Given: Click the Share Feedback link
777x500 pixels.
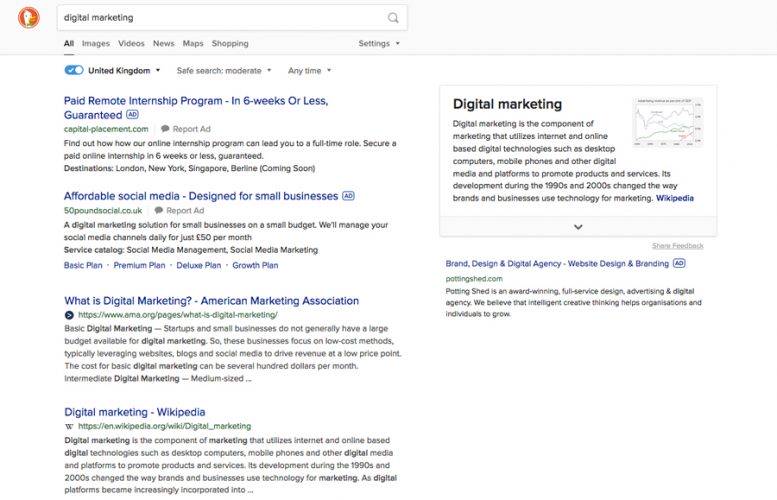Looking at the screenshot, I should tap(677, 245).
